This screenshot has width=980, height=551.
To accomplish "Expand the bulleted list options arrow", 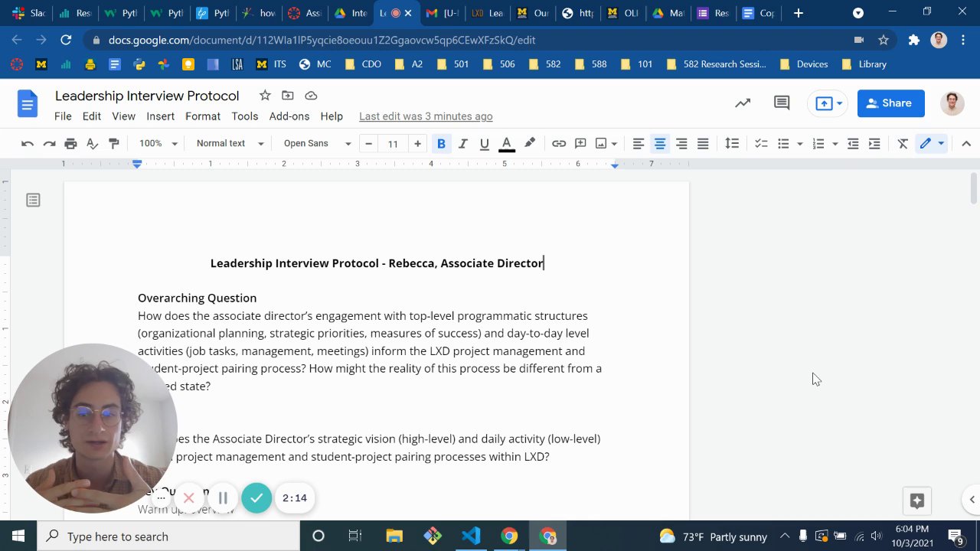I will click(799, 143).
